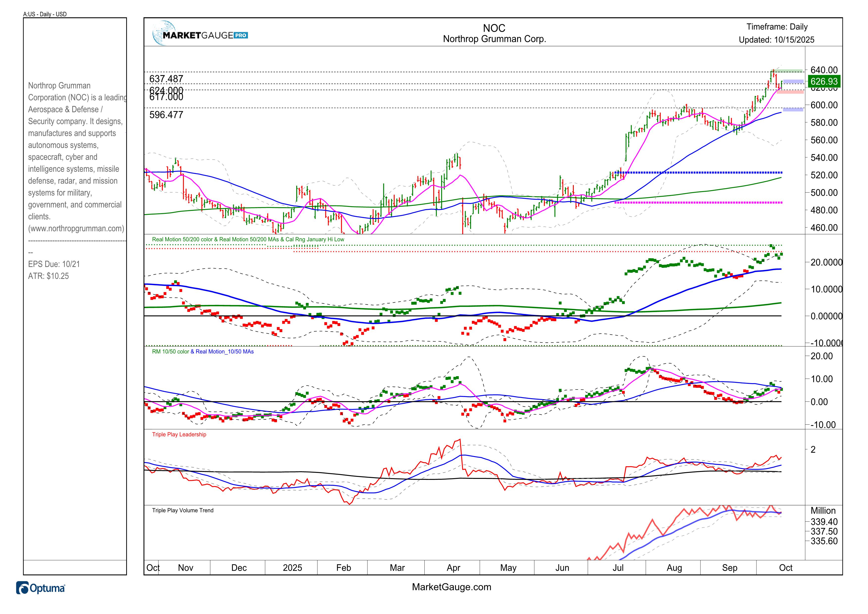
Task: Select the NOC ticker title
Action: 494,28
